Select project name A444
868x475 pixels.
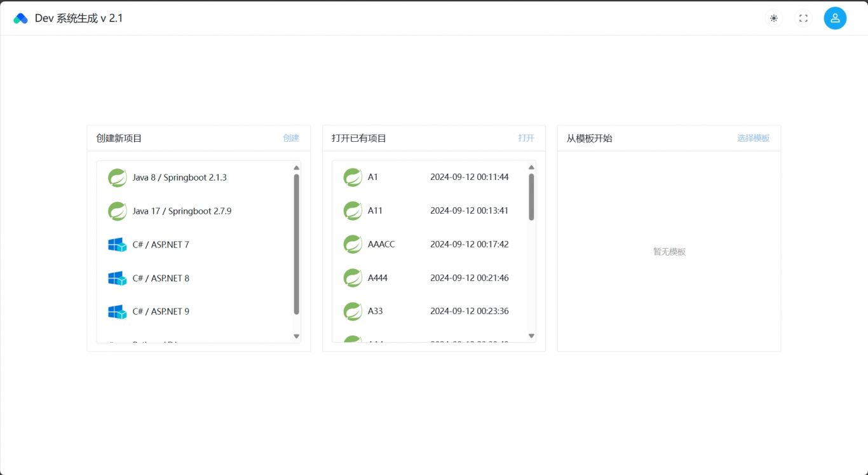tap(377, 278)
